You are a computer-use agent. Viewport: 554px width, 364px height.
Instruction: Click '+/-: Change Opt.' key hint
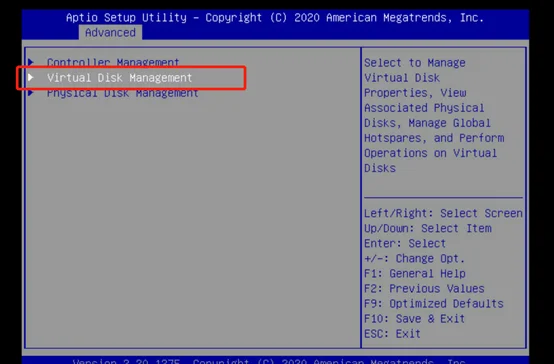click(414, 258)
